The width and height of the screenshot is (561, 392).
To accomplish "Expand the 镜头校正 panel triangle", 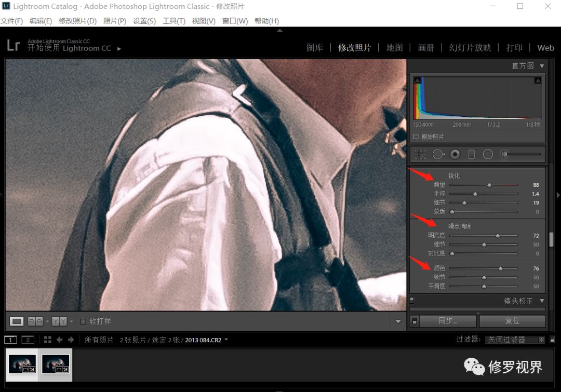I will [x=542, y=301].
